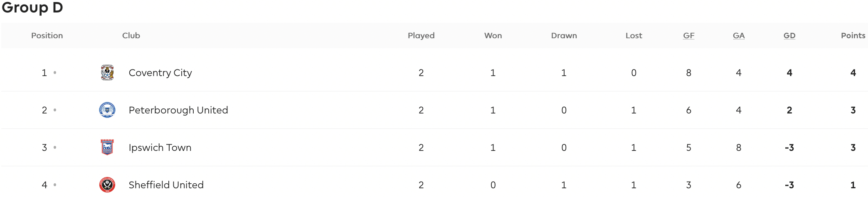Open the Sheffield United club link

click(166, 185)
